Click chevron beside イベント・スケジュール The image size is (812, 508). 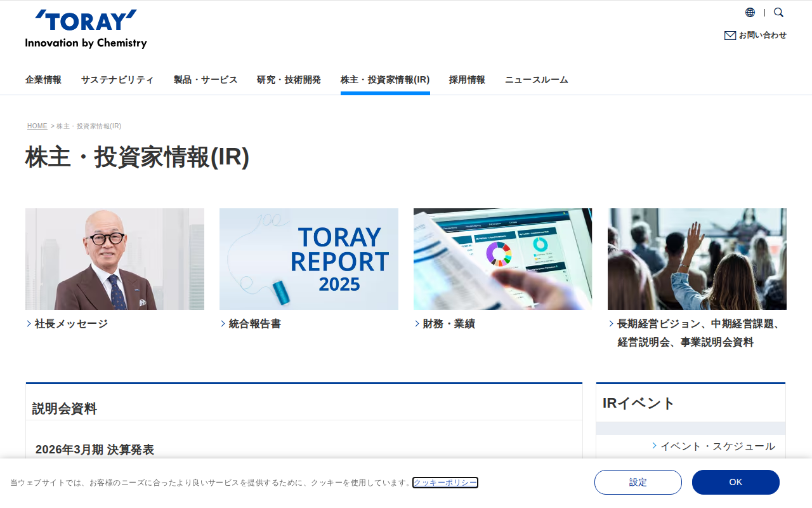655,446
